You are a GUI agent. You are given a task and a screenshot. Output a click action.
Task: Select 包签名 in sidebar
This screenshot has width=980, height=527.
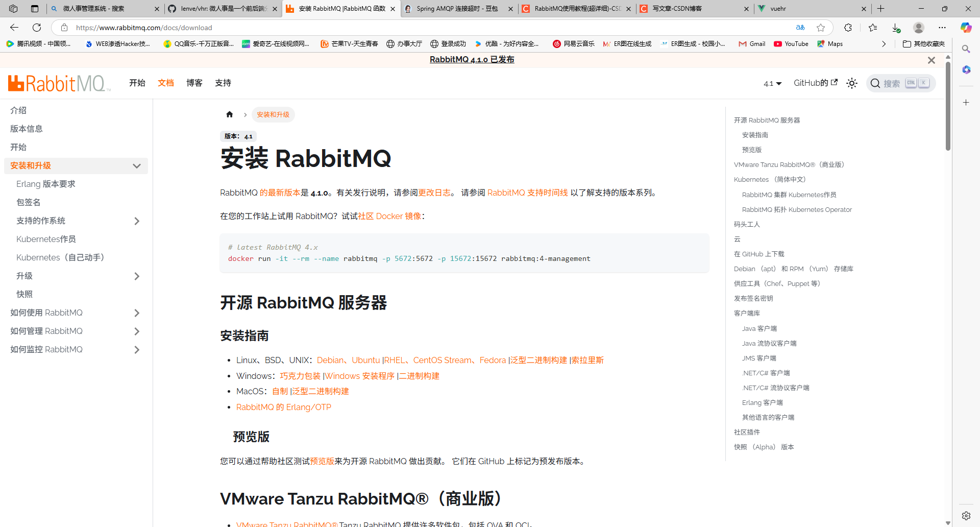[x=28, y=202]
